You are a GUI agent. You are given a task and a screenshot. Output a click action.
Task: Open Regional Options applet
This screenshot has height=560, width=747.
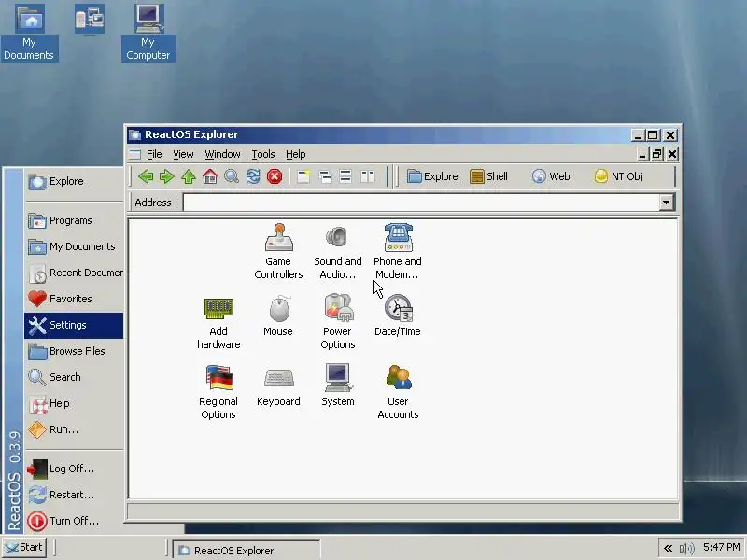(218, 392)
